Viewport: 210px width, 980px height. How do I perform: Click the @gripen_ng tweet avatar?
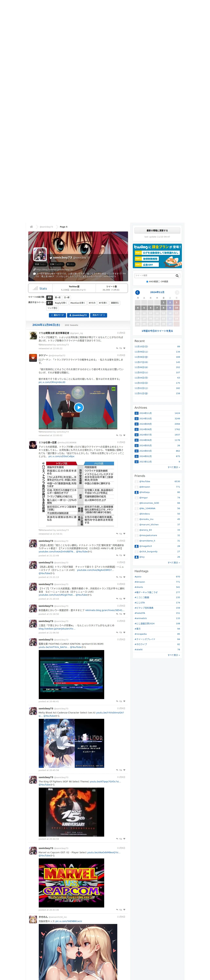[x=33, y=335]
